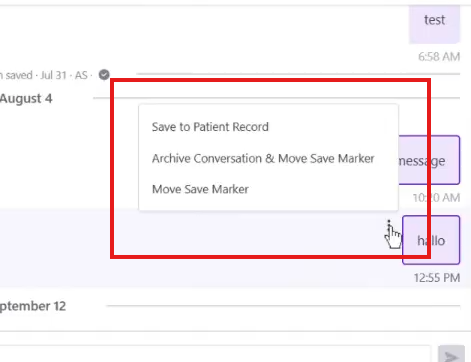Click the send message arrow button

coord(451,355)
